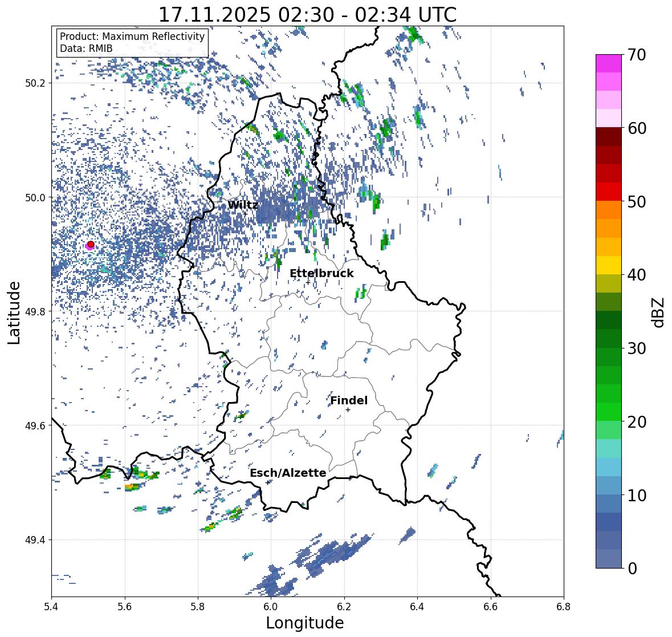The height and width of the screenshot is (637, 672).
Task: Click the yellow colorbar segment near 40
Action: [x=609, y=265]
